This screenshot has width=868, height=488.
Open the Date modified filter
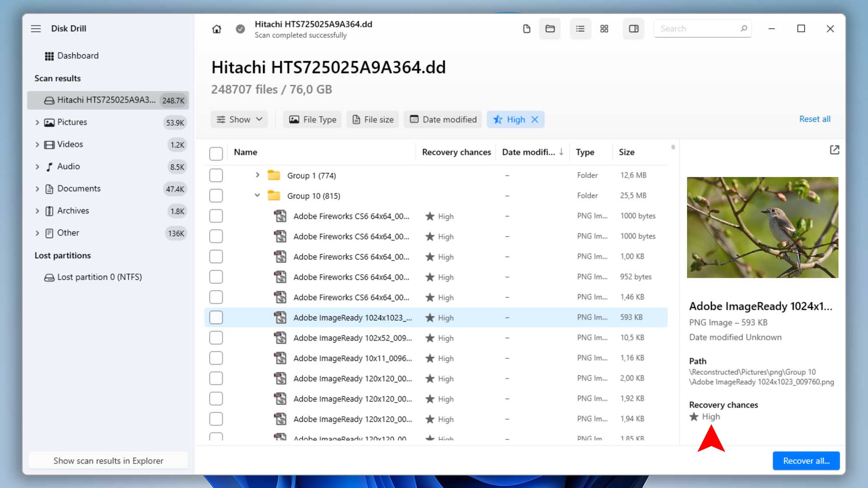[443, 119]
